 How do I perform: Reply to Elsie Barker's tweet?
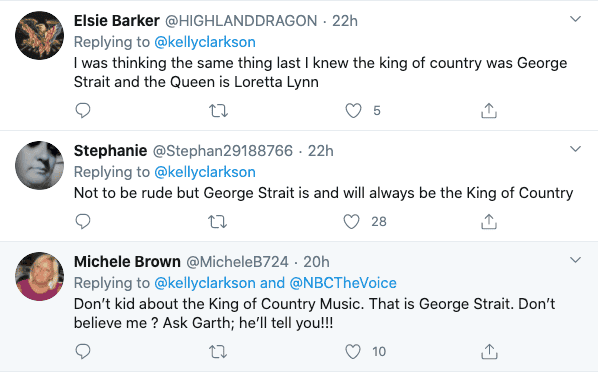pyautogui.click(x=83, y=111)
